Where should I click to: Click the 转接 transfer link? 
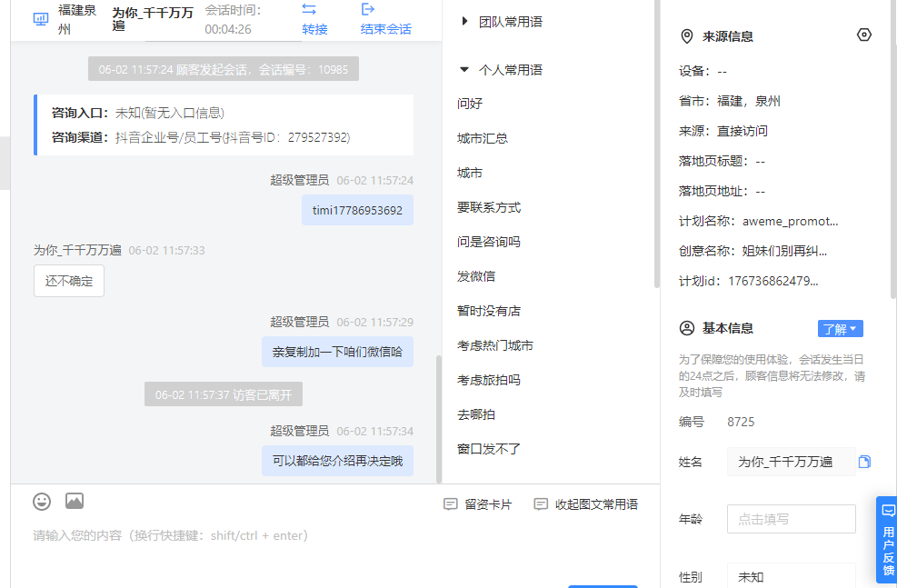point(314,29)
